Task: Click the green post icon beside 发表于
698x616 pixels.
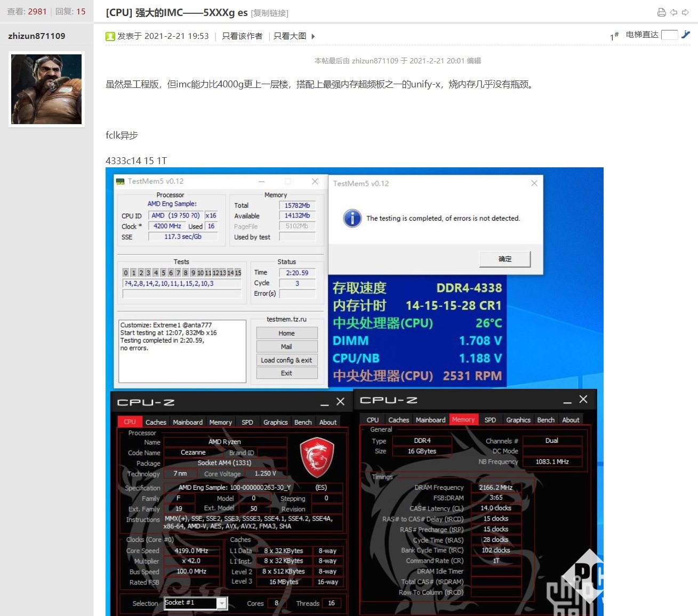Action: pos(110,36)
